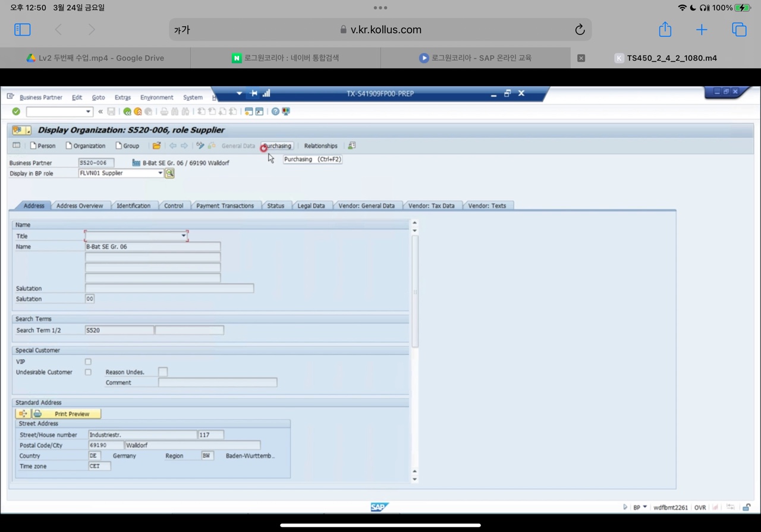This screenshot has height=532, width=761.
Task: Open the Help question mark icon
Action: (x=275, y=111)
